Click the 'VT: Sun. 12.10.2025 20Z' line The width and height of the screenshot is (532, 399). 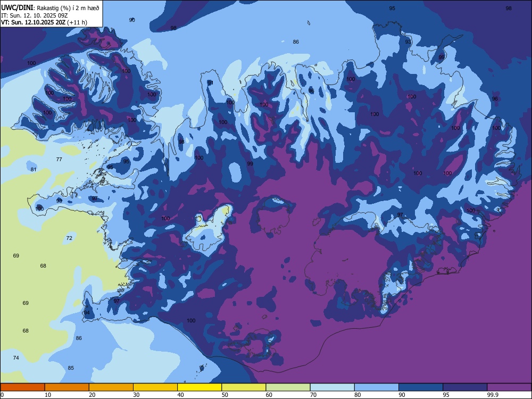pyautogui.click(x=33, y=23)
